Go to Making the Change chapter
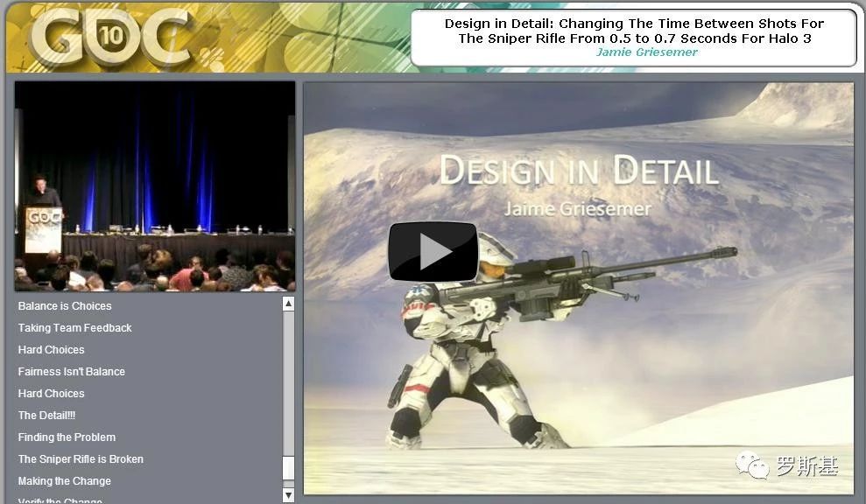This screenshot has height=504, width=866. 64,481
